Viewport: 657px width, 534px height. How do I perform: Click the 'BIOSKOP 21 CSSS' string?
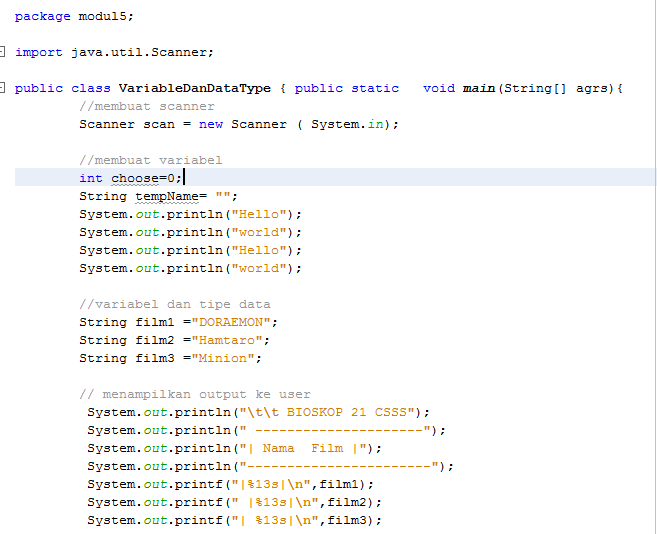[x=347, y=412]
